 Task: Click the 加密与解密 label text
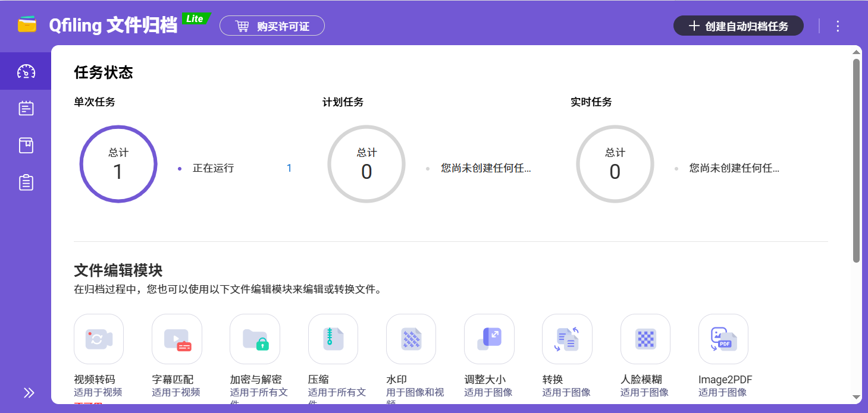point(256,380)
